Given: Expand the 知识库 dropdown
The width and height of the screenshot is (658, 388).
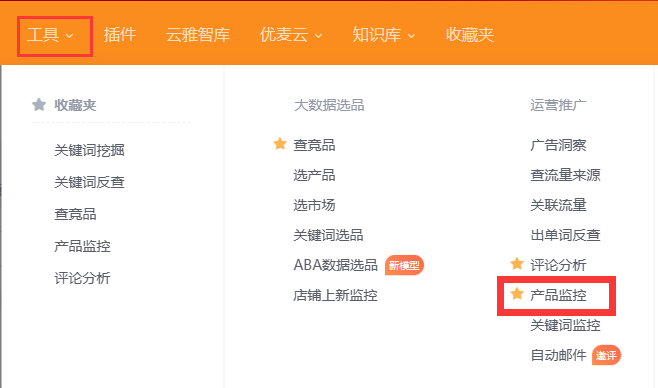Looking at the screenshot, I should pyautogui.click(x=384, y=35).
